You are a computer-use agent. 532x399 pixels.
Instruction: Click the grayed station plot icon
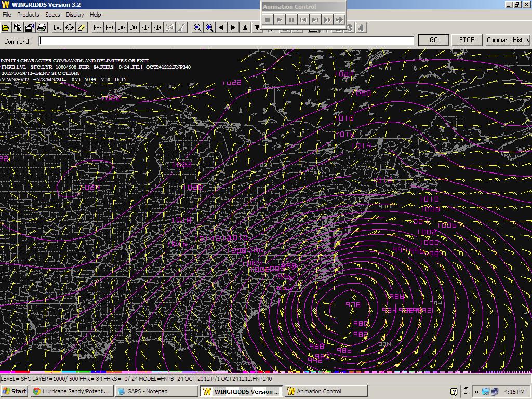click(x=169, y=28)
